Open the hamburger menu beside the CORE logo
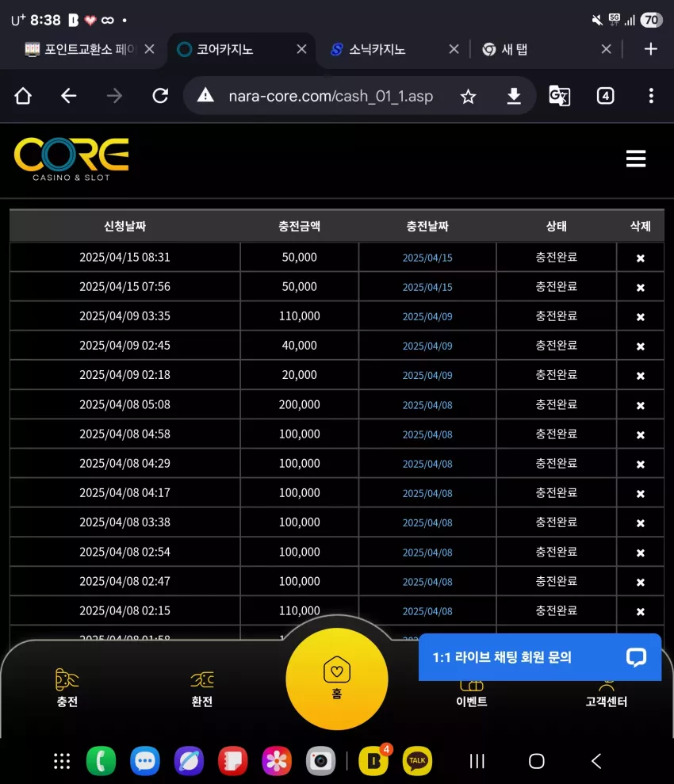 [x=635, y=159]
